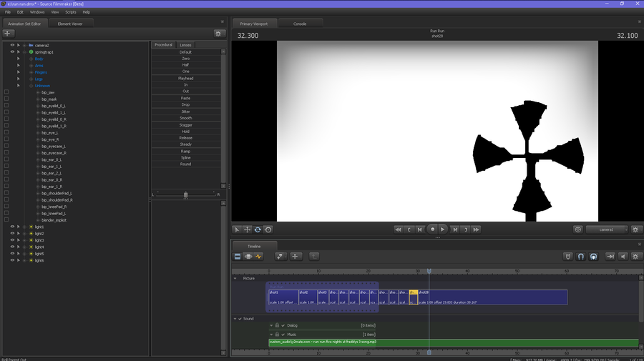
Task: Toggle timeline auto-scroll arrow button
Action: [x=610, y=257]
